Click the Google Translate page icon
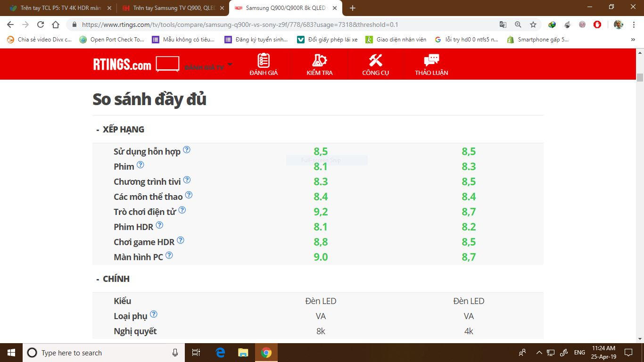Viewport: 644px width, 362px height. point(503,25)
